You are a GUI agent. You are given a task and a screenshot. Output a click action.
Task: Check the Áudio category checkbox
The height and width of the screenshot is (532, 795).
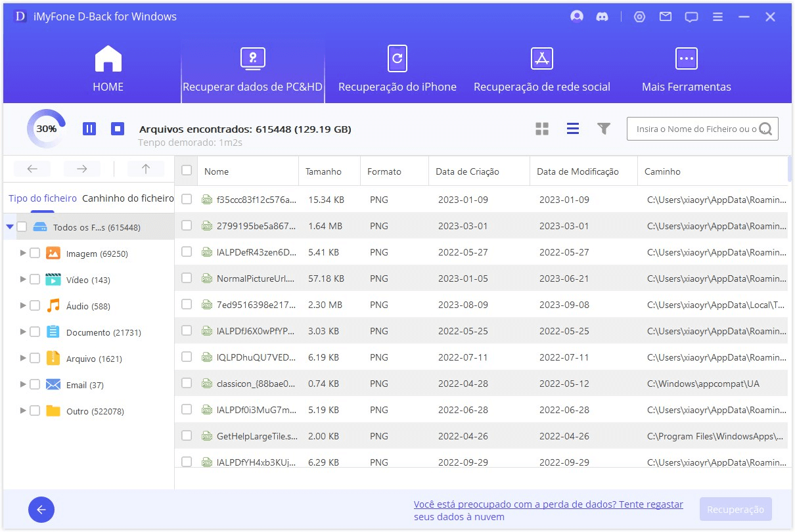[35, 306]
